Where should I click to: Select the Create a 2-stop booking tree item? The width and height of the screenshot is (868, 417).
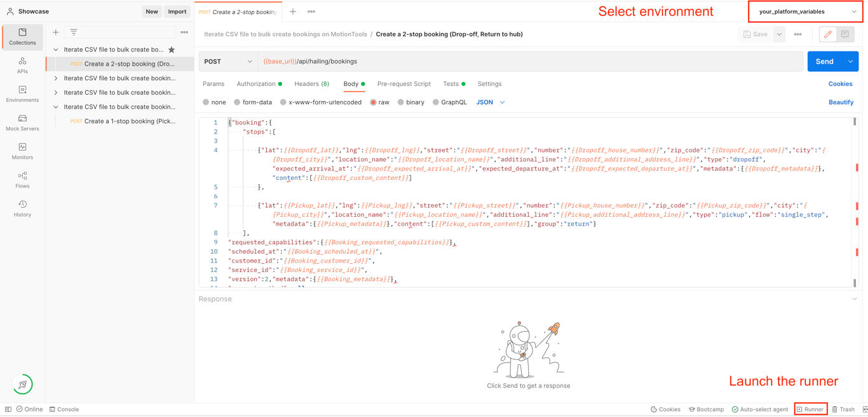pos(120,64)
